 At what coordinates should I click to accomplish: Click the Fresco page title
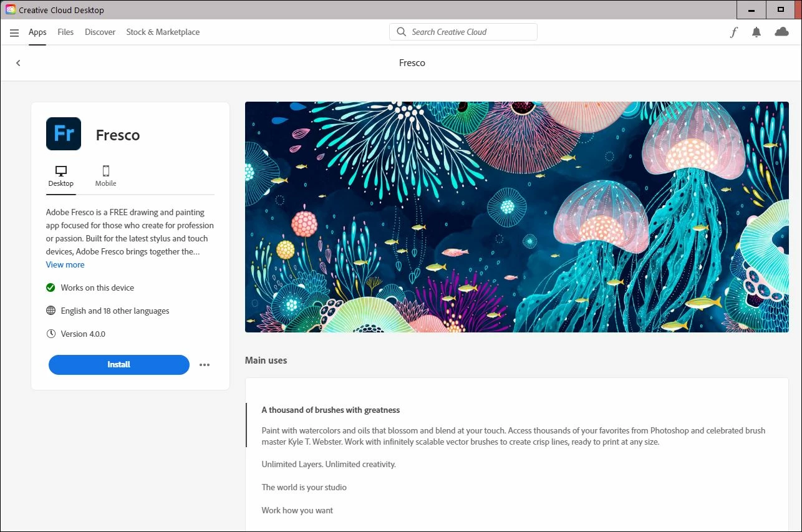point(412,63)
